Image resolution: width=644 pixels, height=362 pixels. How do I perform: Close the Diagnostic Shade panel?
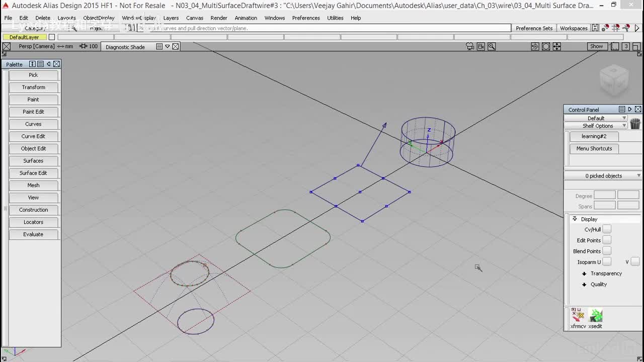[176, 46]
